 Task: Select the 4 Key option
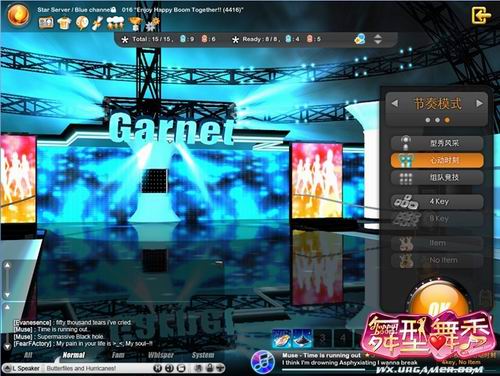coord(437,202)
